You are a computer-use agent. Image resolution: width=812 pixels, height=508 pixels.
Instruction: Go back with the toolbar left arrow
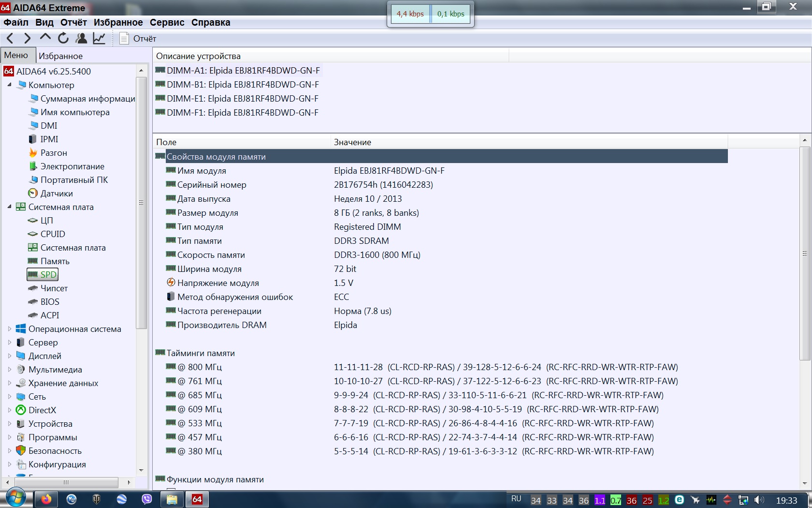click(10, 38)
